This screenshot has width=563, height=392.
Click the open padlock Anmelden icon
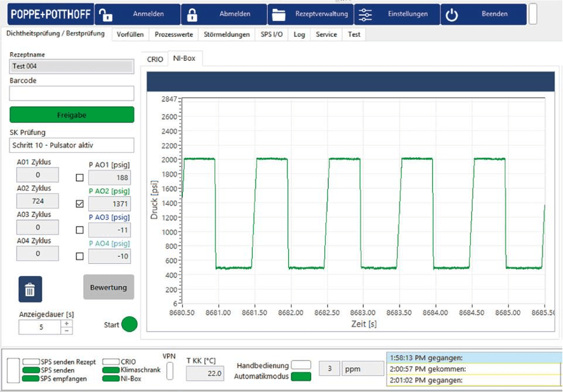(105, 15)
